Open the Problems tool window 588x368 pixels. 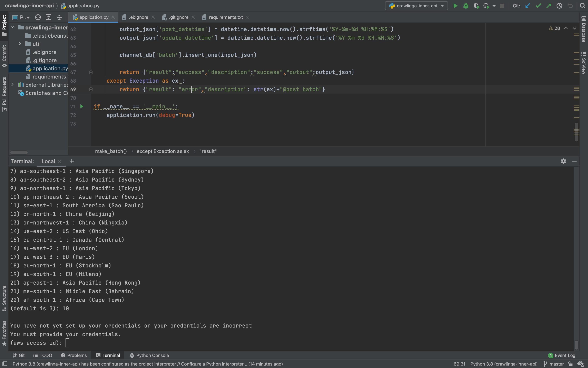tap(74, 355)
